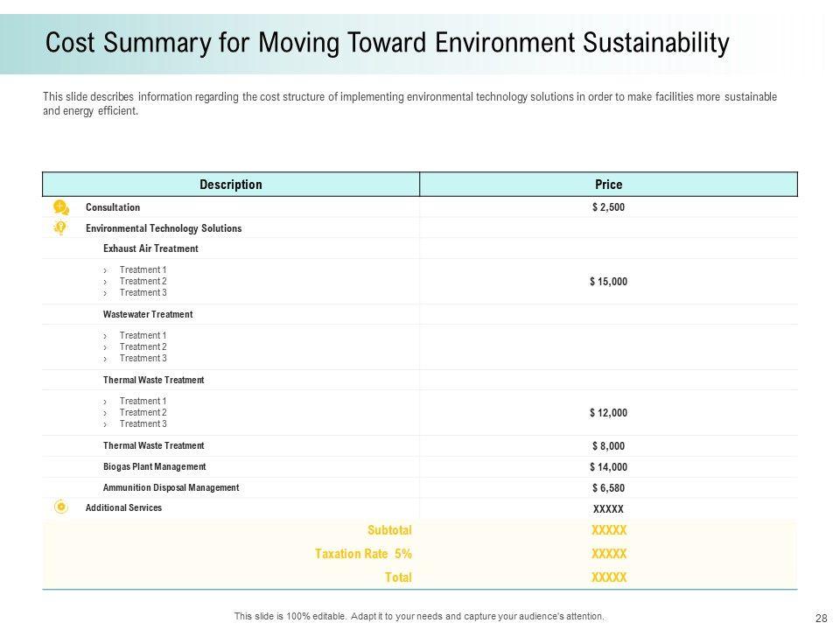
Task: Select the $ 15,000 price cell
Action: pos(608,282)
